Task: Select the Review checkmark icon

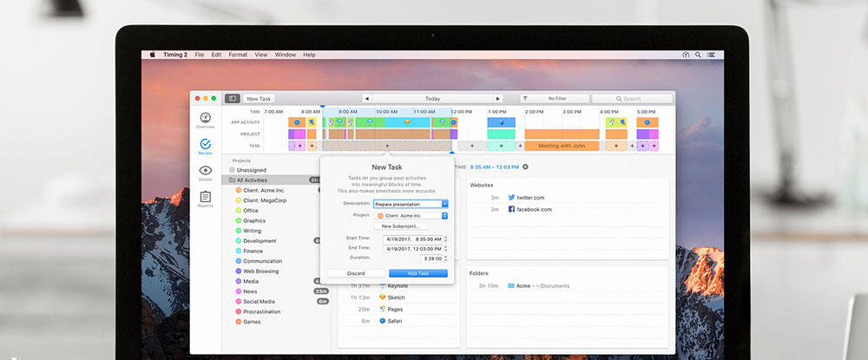Action: click(205, 146)
